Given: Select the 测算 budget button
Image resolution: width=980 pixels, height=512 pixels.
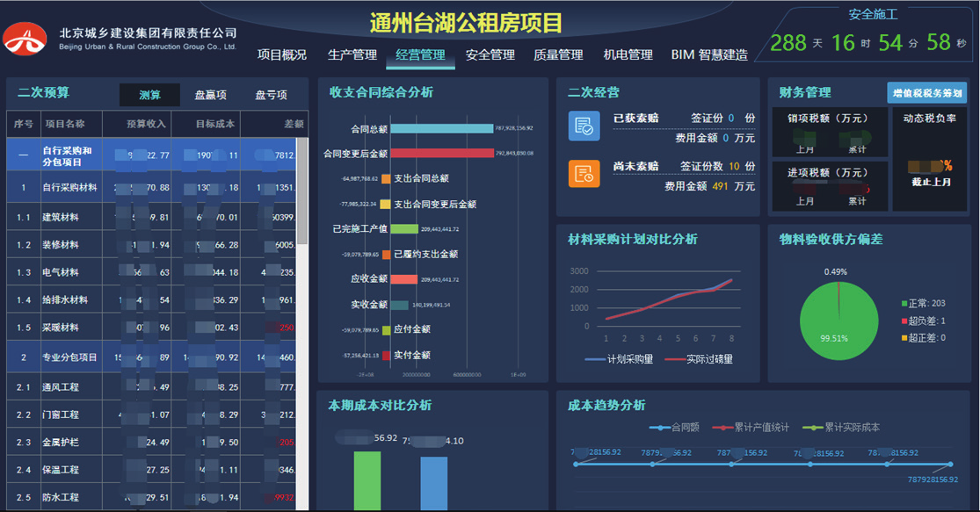Looking at the screenshot, I should click(149, 95).
